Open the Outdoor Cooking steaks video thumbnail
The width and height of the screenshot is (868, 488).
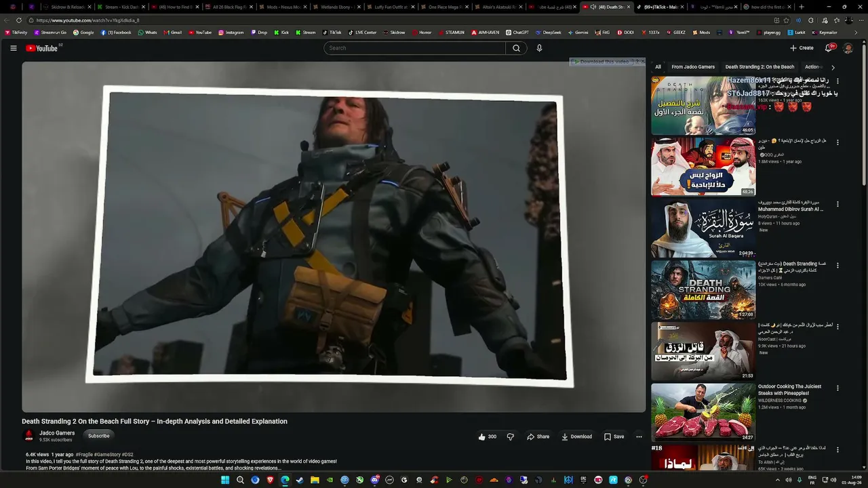(703, 413)
